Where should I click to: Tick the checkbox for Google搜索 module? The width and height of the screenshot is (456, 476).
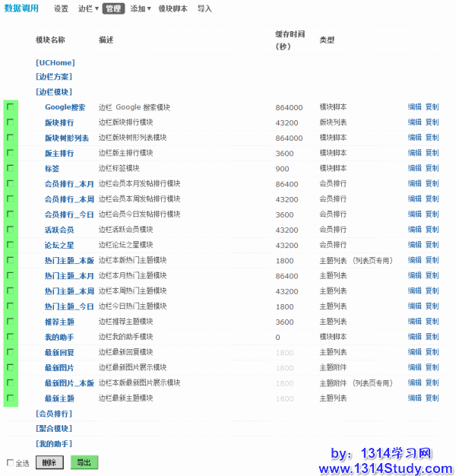(11, 107)
